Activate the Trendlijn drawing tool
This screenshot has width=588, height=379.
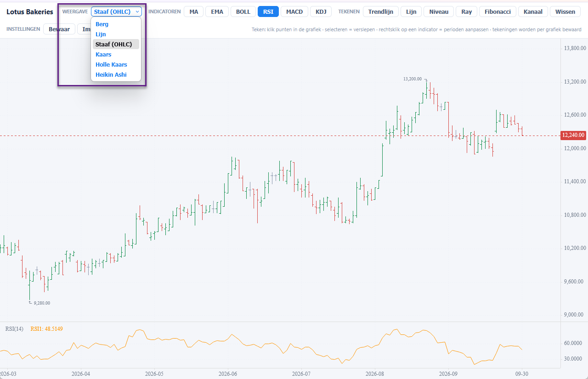coord(381,11)
